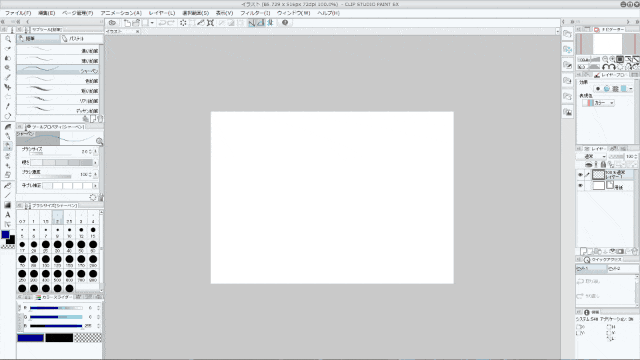The width and height of the screenshot is (640, 360).
Task: Select blue main color swatch below sliders
Action: tap(30, 338)
